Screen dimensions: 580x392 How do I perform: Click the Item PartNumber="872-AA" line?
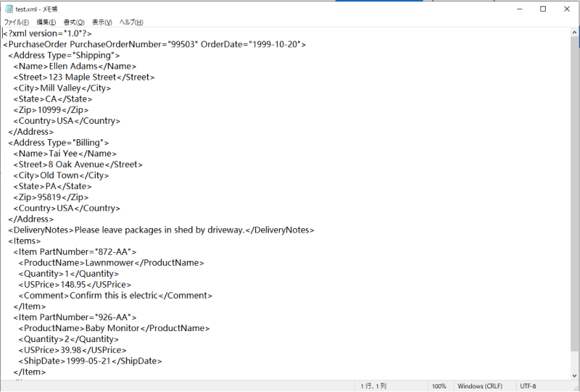(75, 252)
